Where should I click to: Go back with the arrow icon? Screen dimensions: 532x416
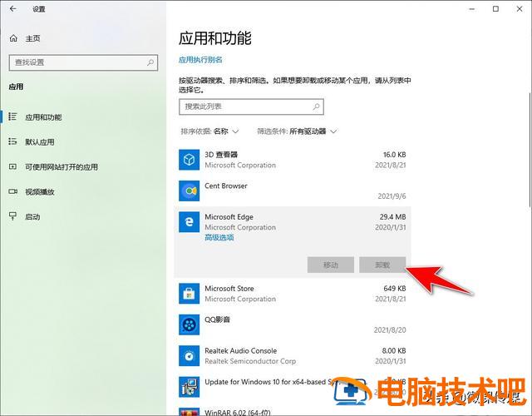pos(13,9)
